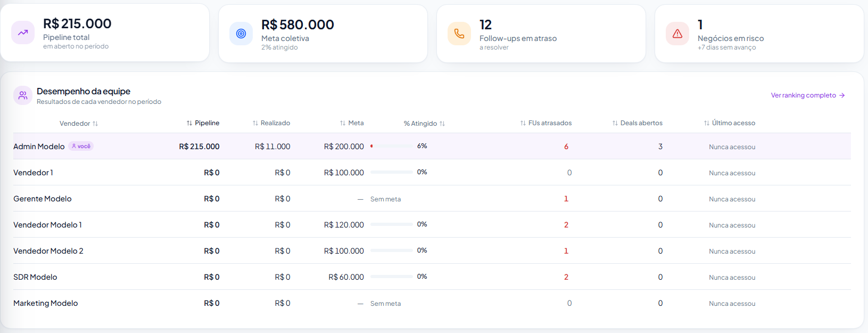The width and height of the screenshot is (868, 333).
Task: Click the Pipeline total trend icon
Action: [x=23, y=33]
